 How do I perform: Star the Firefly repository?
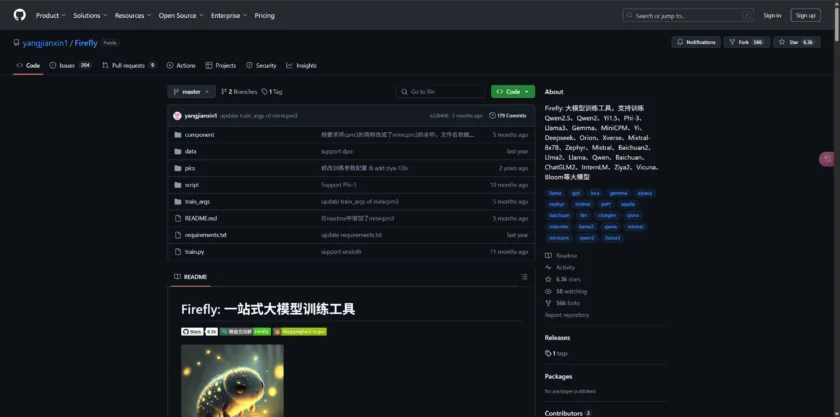click(797, 42)
